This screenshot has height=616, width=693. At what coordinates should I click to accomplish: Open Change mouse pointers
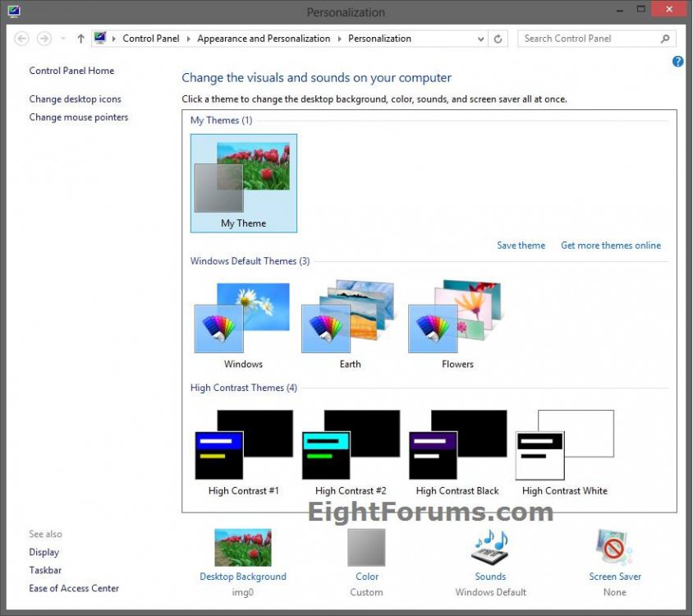pos(78,117)
